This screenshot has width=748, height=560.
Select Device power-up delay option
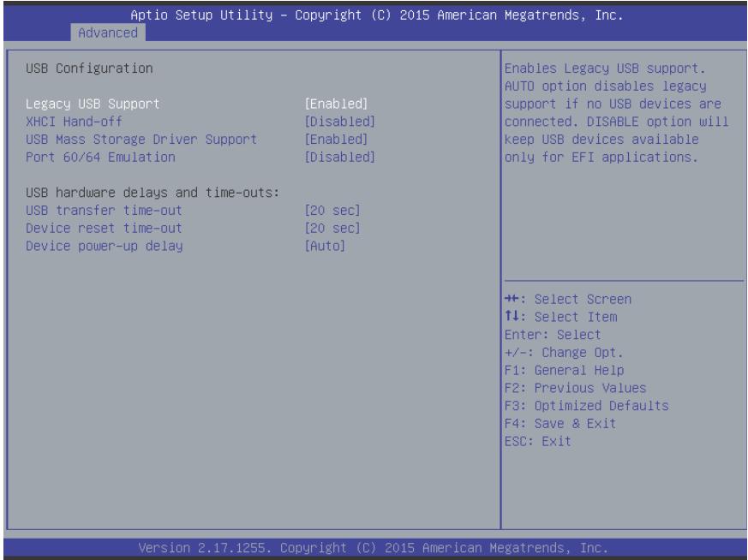coord(105,246)
